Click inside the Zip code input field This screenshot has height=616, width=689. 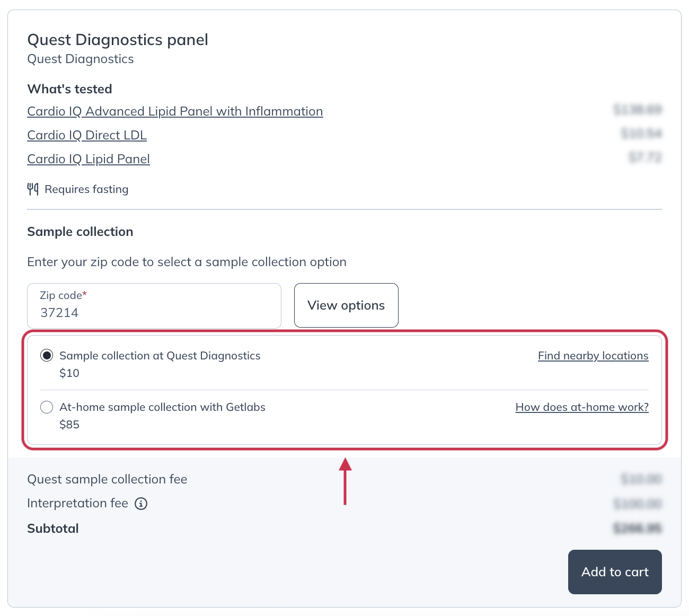pyautogui.click(x=154, y=312)
